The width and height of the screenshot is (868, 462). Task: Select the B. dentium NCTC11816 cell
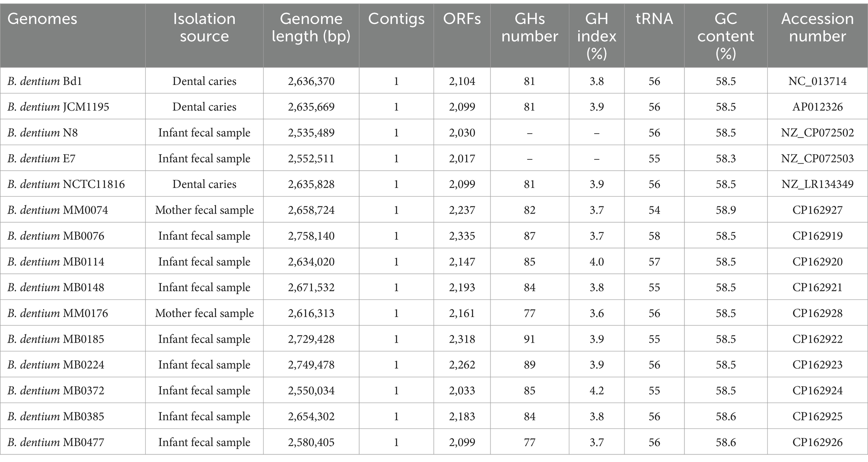pos(66,184)
